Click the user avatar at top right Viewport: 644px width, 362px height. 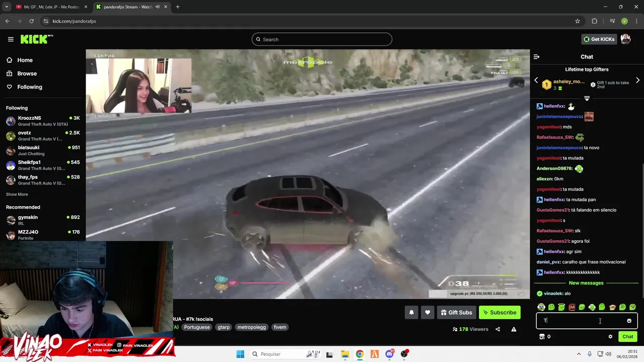click(625, 39)
